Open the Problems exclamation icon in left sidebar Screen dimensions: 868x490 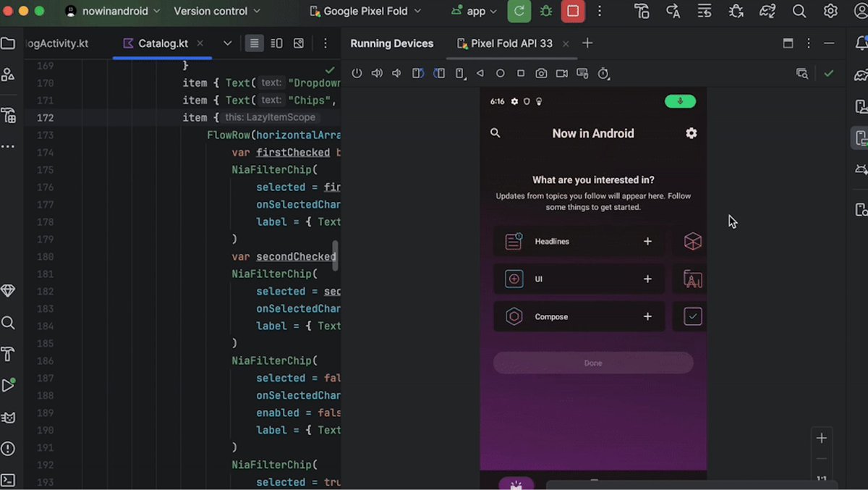(x=8, y=449)
